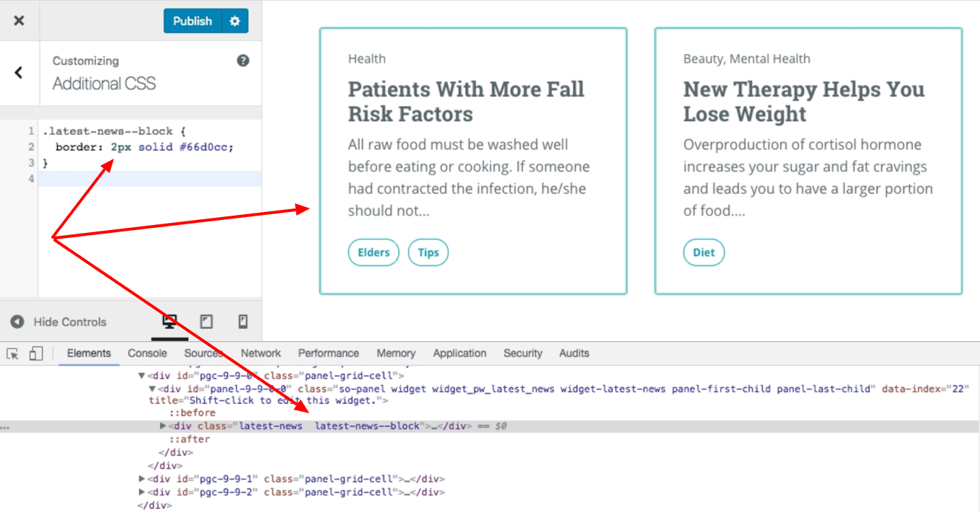Open publish settings gear icon
The width and height of the screenshot is (980, 512).
tap(234, 21)
